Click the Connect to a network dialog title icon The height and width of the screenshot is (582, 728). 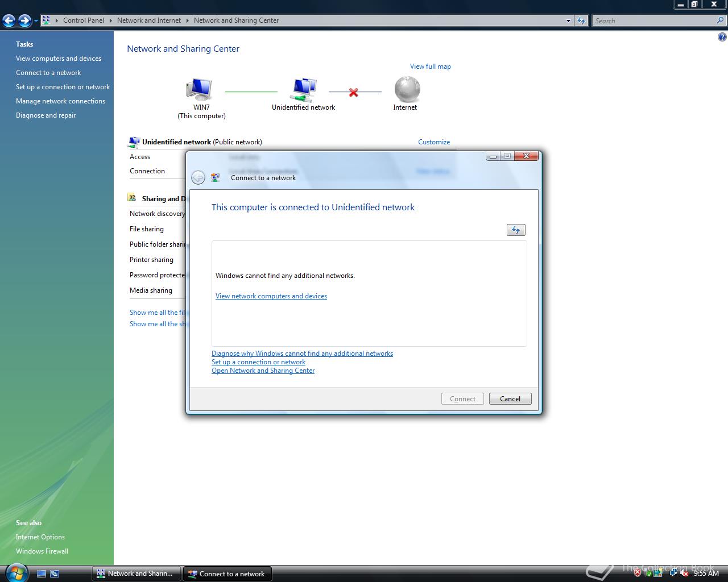coord(216,177)
